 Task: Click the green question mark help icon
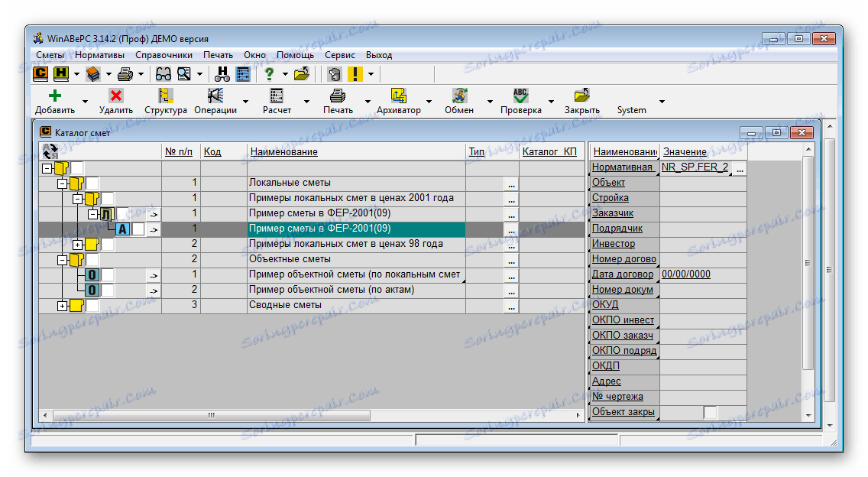[x=269, y=73]
